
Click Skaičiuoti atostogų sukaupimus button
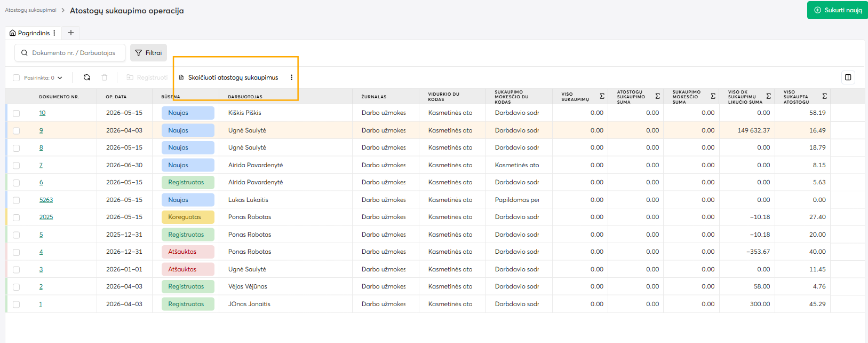coord(228,77)
